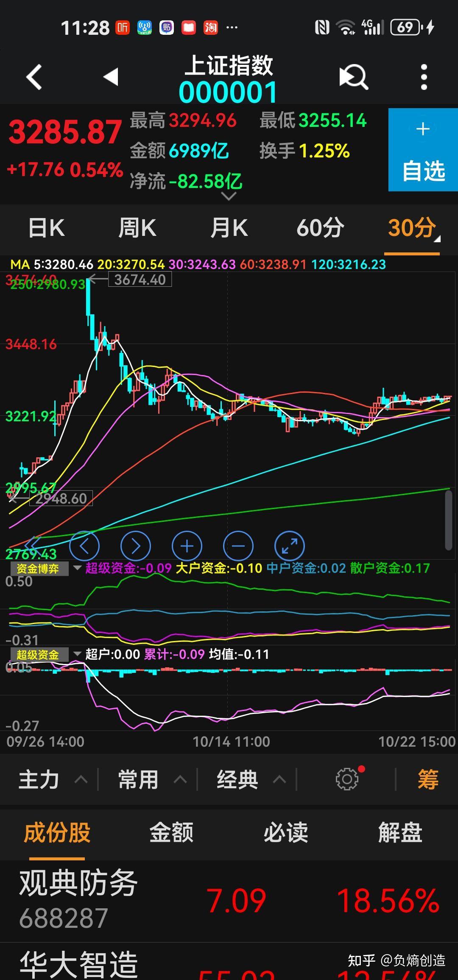Viewport: 458px width, 980px height.
Task: Shift chart right with circled right arrow
Action: (x=136, y=546)
